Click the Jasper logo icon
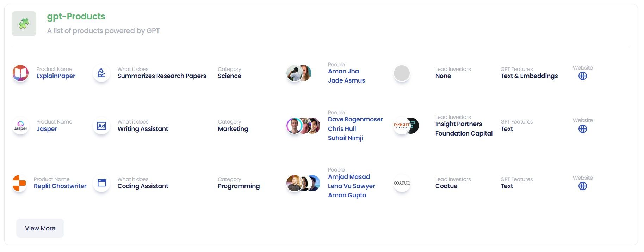Screen dimensions: 644x252 20,126
